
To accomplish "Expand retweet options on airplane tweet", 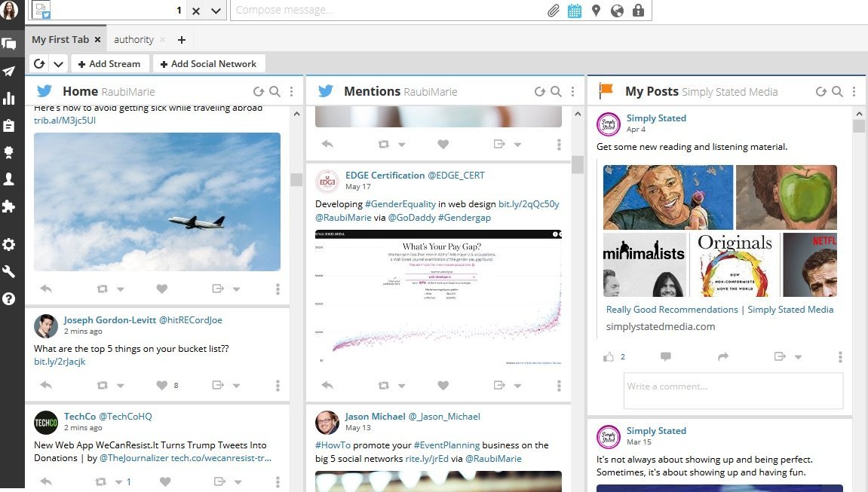I will tap(121, 289).
